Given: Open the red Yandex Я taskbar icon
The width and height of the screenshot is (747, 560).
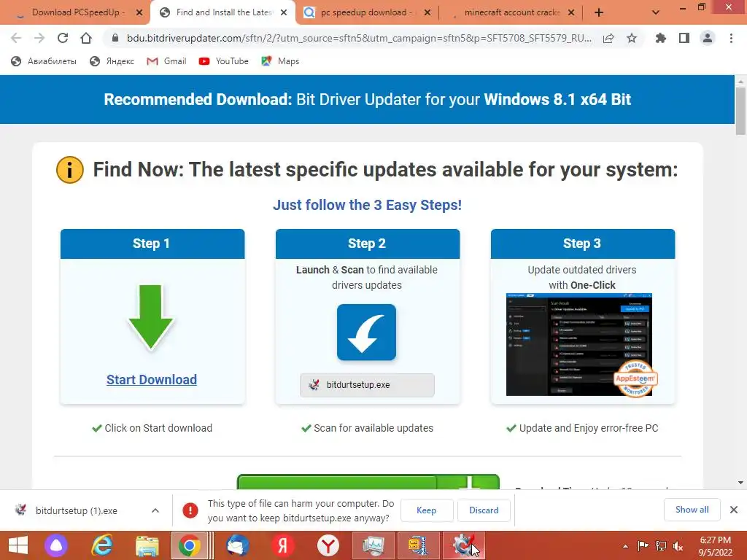Looking at the screenshot, I should (x=283, y=545).
